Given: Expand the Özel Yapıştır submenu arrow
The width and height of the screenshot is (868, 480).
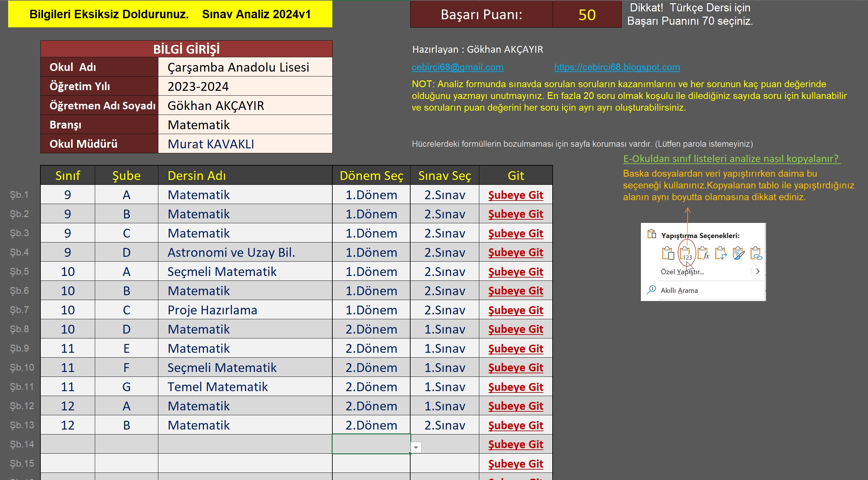Looking at the screenshot, I should (758, 271).
